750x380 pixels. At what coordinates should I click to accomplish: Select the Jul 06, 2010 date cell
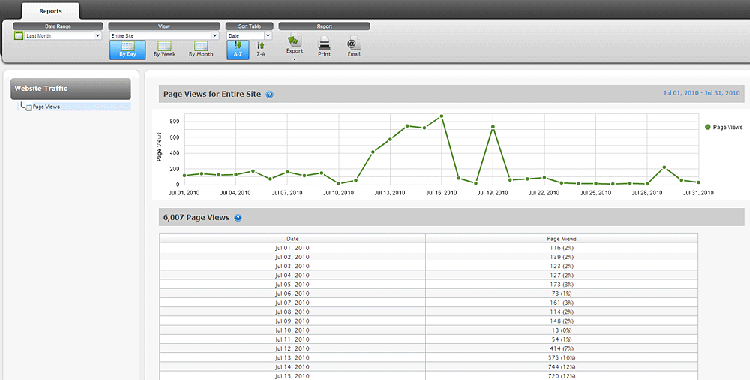pyautogui.click(x=292, y=293)
